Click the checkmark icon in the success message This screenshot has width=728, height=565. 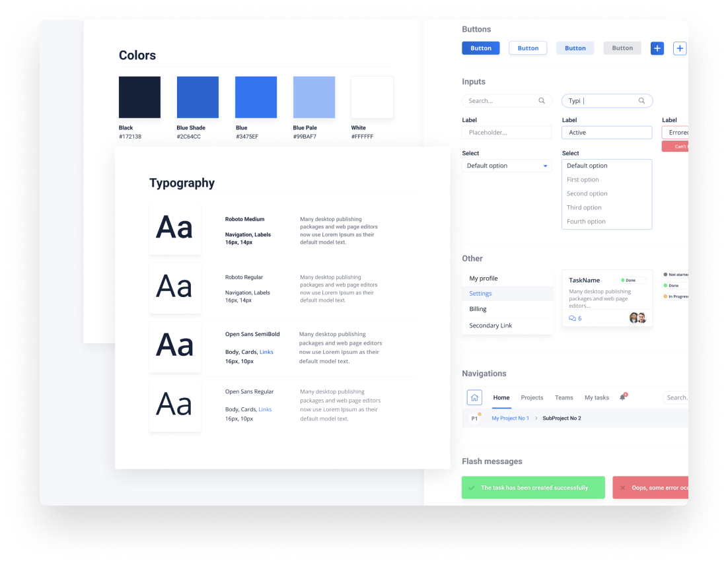472,488
